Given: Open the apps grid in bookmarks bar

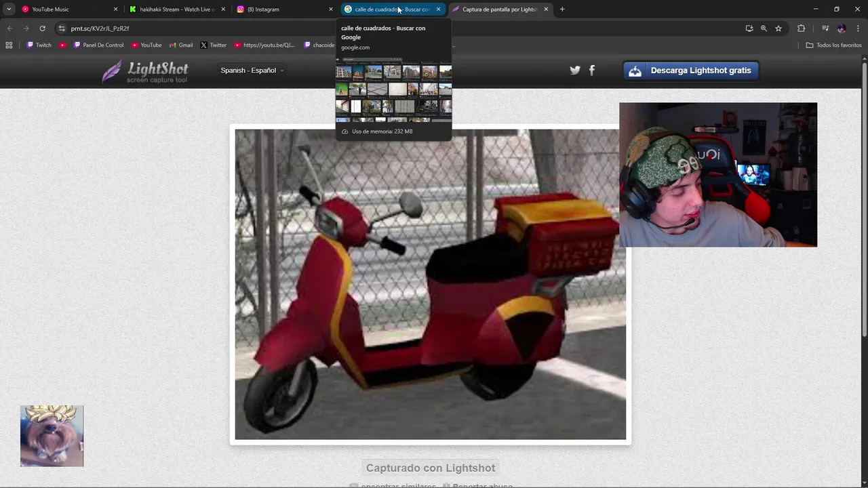Looking at the screenshot, I should coord(9,45).
